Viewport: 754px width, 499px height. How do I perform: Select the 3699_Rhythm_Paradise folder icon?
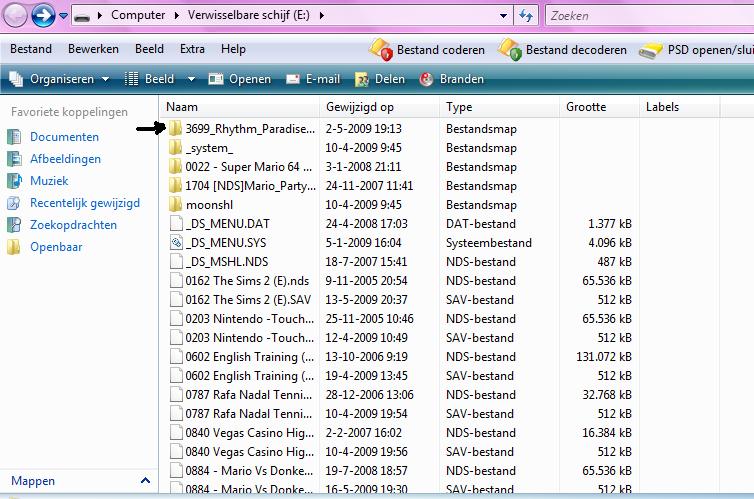click(x=176, y=128)
